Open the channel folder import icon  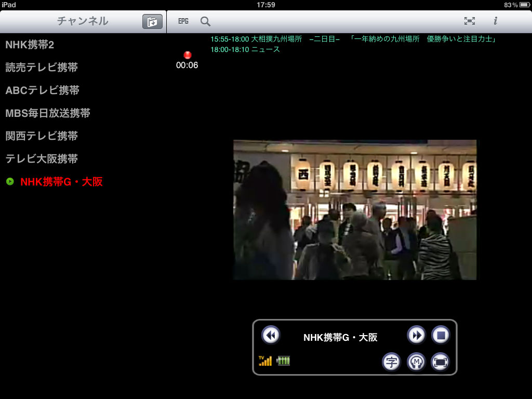(x=152, y=22)
